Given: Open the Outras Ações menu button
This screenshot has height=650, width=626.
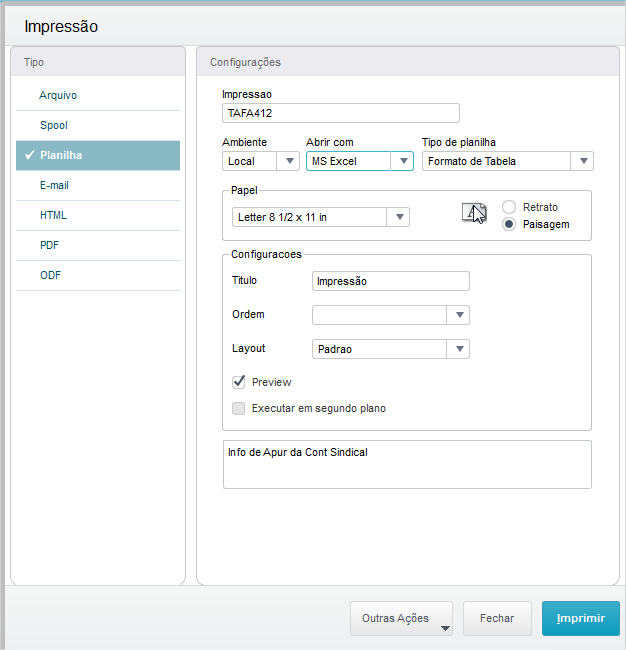Looking at the screenshot, I should 401,618.
